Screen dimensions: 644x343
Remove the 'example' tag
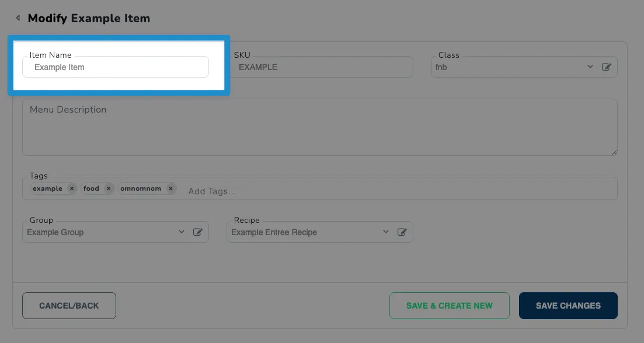click(x=71, y=188)
